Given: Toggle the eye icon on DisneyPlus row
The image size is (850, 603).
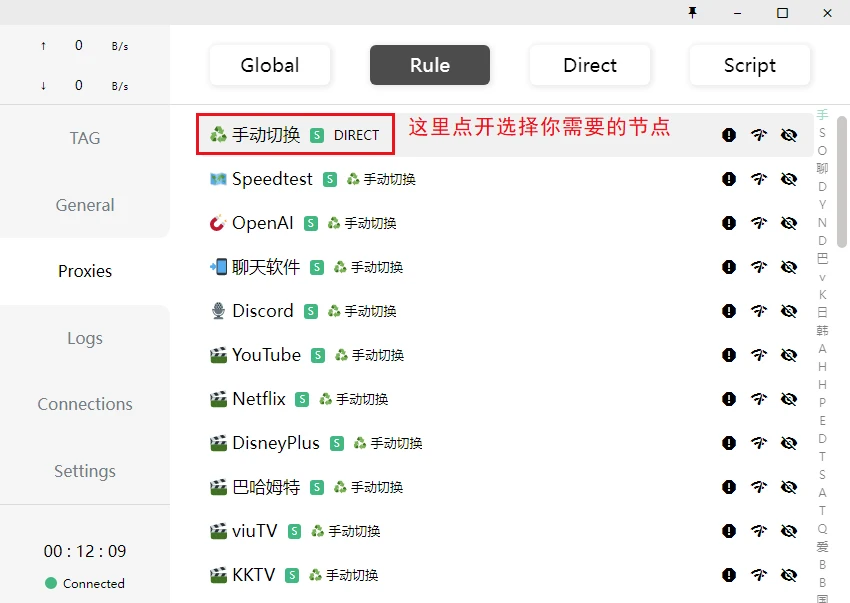Looking at the screenshot, I should (789, 443).
